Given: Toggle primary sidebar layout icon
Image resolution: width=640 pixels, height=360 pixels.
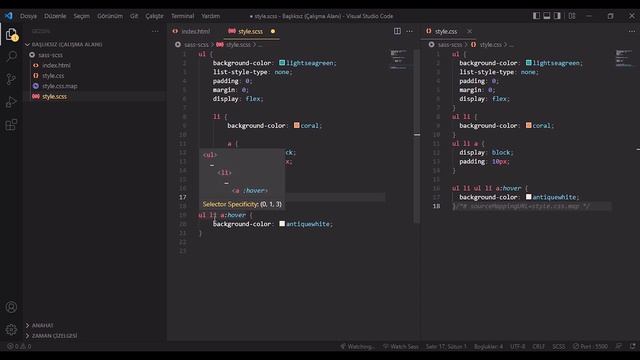Looking at the screenshot, I should pos(536,16).
